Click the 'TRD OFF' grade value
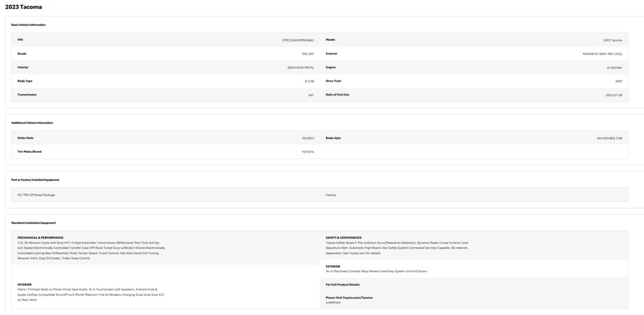 pyautogui.click(x=308, y=53)
